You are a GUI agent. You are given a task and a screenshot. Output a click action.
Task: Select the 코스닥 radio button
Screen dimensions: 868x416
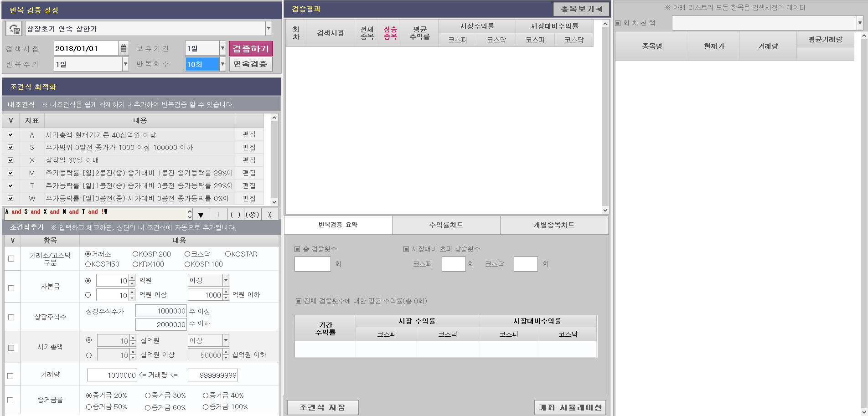click(187, 254)
